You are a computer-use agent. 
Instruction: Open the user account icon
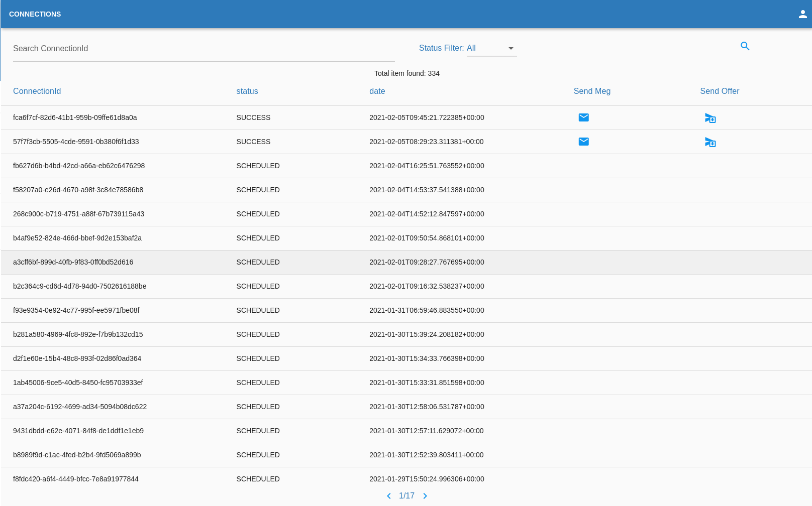802,14
